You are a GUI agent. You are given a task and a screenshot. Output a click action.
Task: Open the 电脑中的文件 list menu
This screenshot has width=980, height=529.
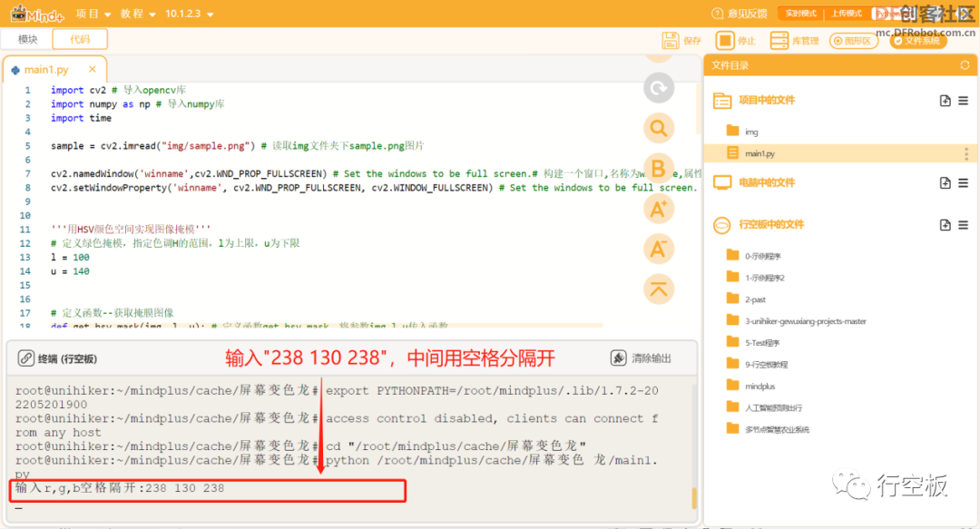coord(963,182)
